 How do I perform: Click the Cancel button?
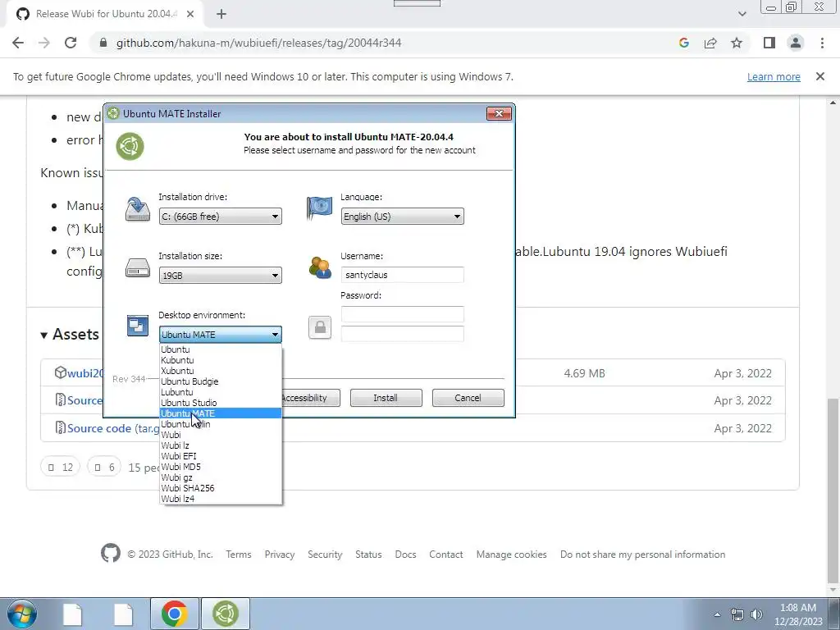click(468, 398)
